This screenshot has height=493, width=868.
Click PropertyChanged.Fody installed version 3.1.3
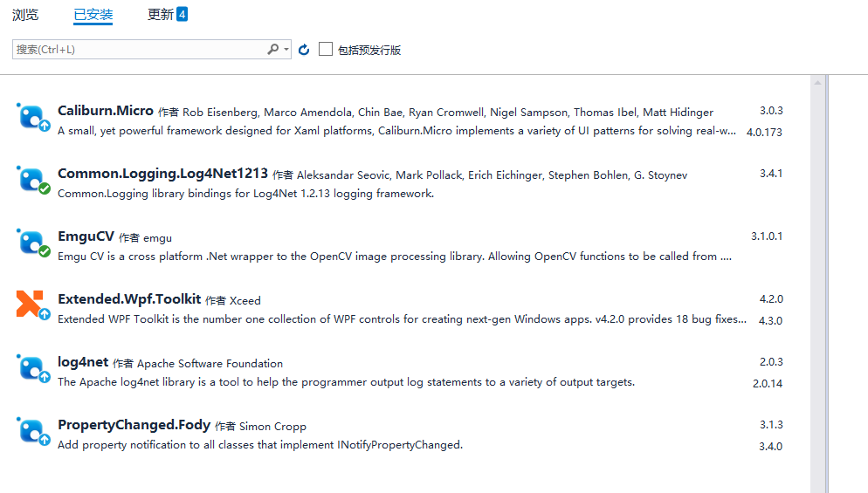pyautogui.click(x=771, y=425)
